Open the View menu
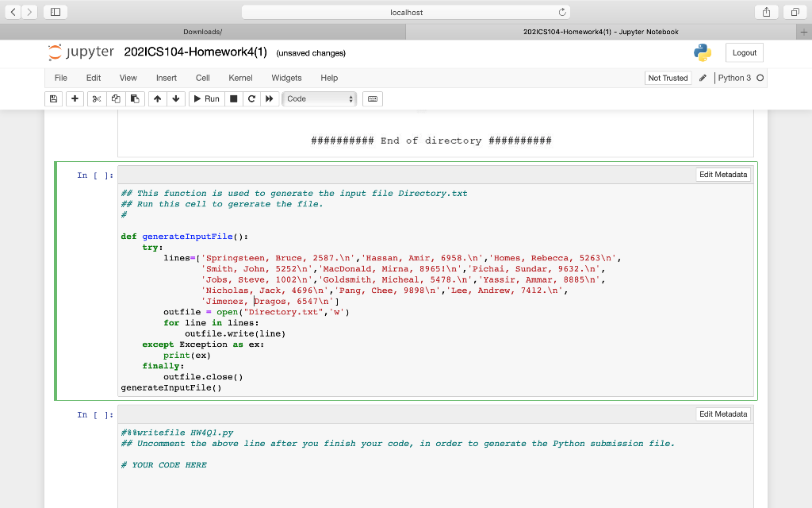 (x=128, y=78)
